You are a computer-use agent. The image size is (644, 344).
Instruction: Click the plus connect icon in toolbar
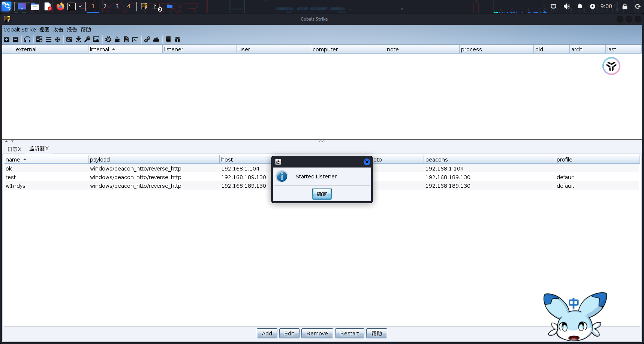click(6, 39)
